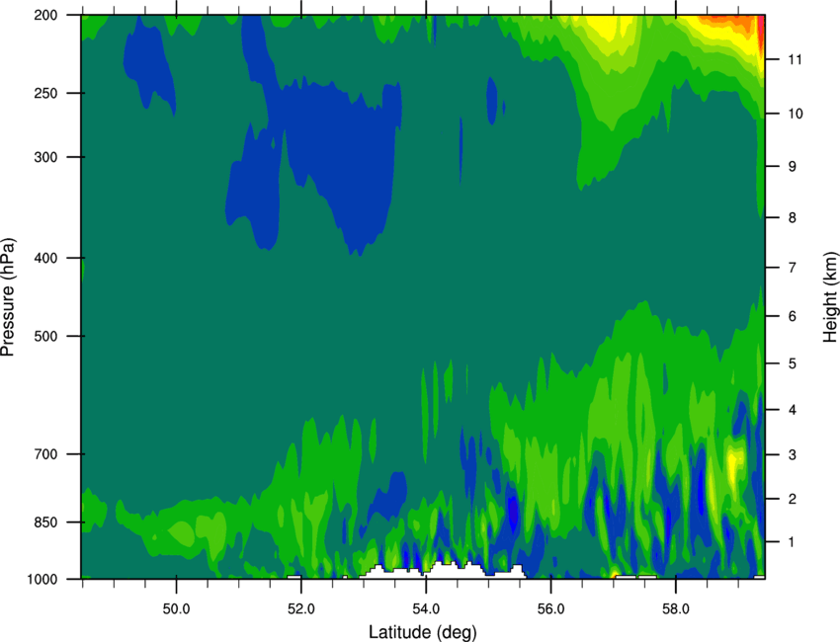Click the 500 pressure tick label
Viewport: 840px width, 642px height.
point(46,336)
